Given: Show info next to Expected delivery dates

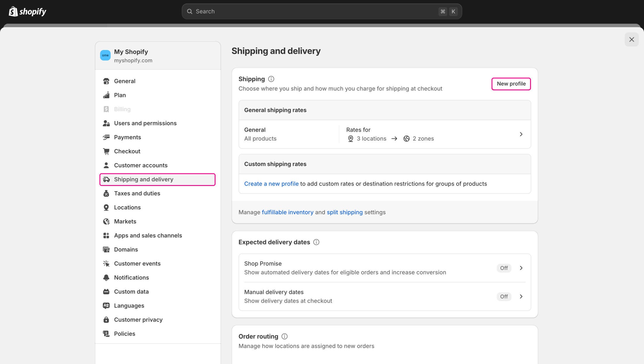Looking at the screenshot, I should (x=316, y=242).
